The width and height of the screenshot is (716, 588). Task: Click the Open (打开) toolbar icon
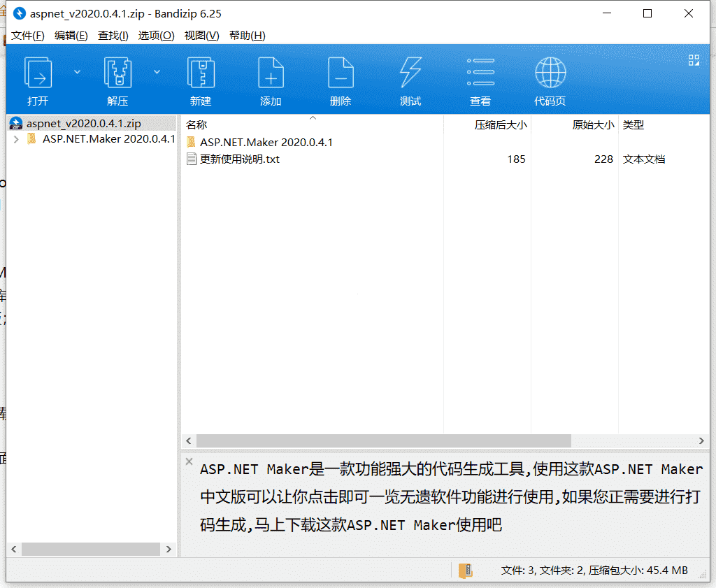(x=38, y=73)
